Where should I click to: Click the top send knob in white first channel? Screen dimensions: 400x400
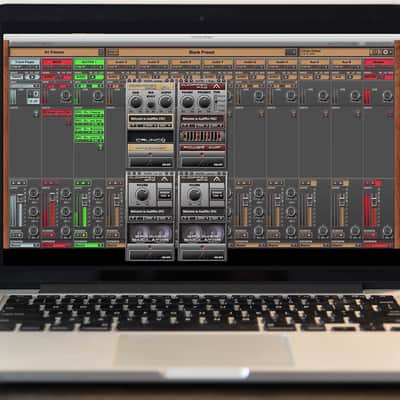(x=33, y=193)
